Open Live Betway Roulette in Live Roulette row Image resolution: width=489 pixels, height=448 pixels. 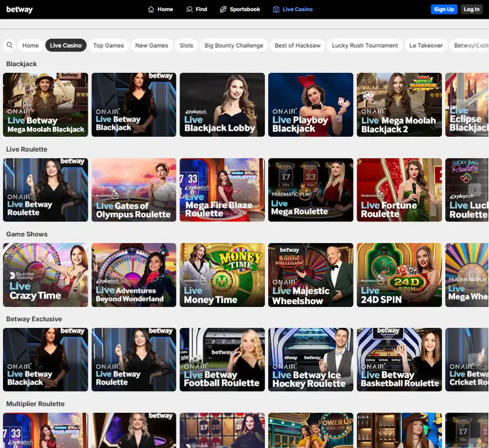click(45, 190)
